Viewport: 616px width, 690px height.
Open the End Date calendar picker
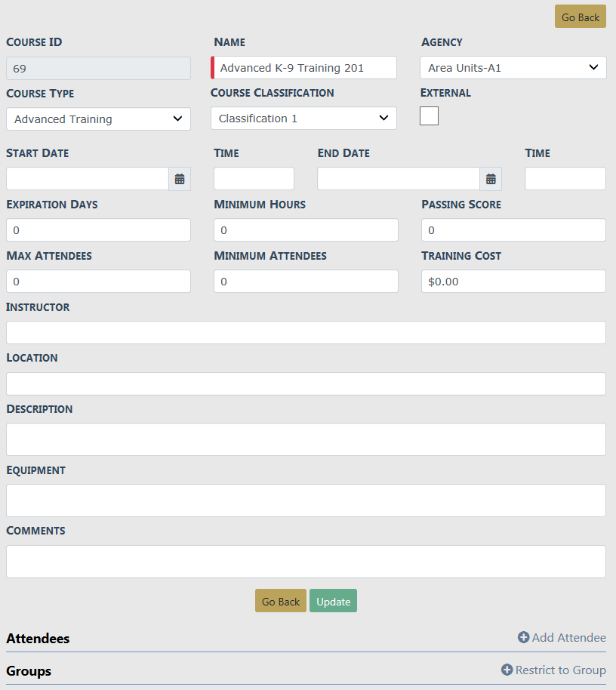click(x=491, y=179)
